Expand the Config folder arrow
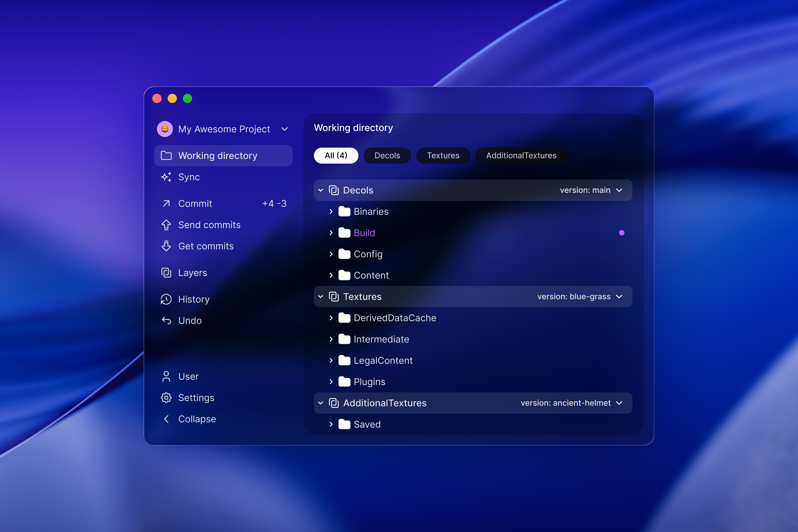798x532 pixels. pos(331,254)
